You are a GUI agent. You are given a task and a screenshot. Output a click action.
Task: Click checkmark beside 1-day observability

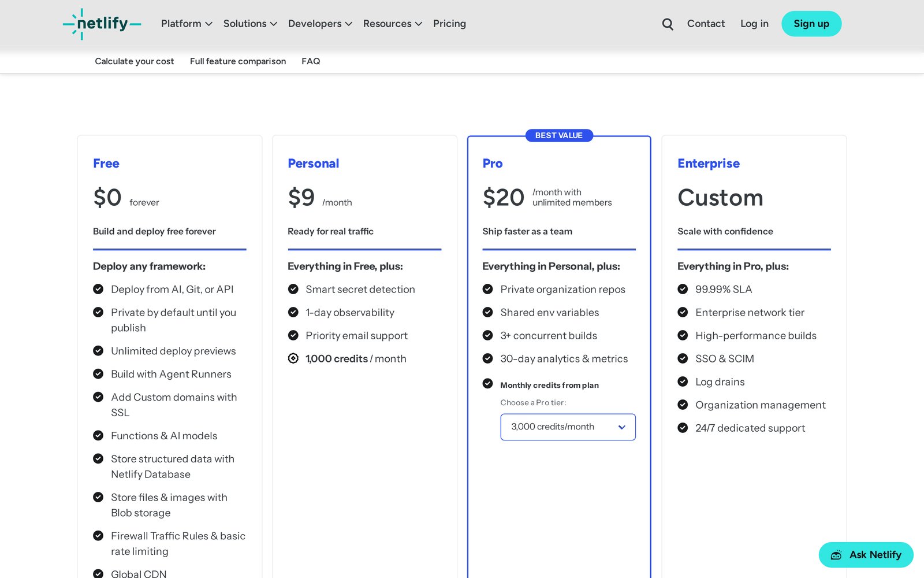pos(293,312)
